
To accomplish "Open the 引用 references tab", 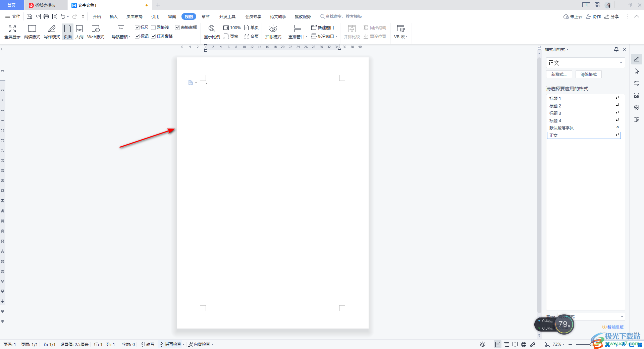I will tap(155, 16).
